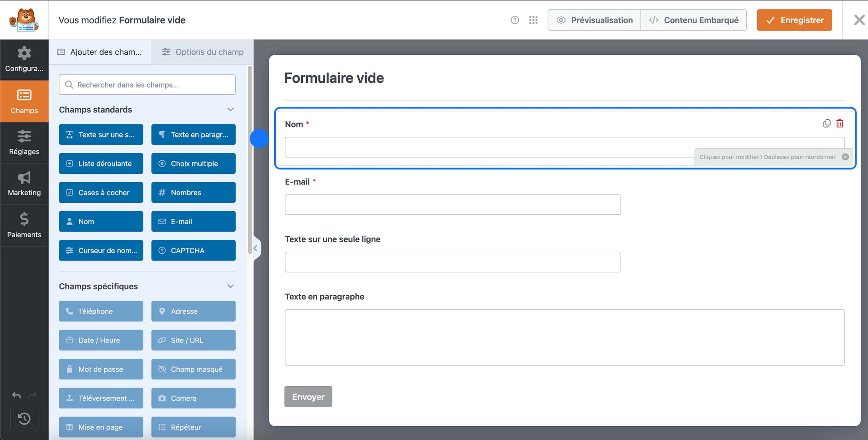Open the Prévisualisation button
The image size is (868, 440).
pyautogui.click(x=594, y=20)
